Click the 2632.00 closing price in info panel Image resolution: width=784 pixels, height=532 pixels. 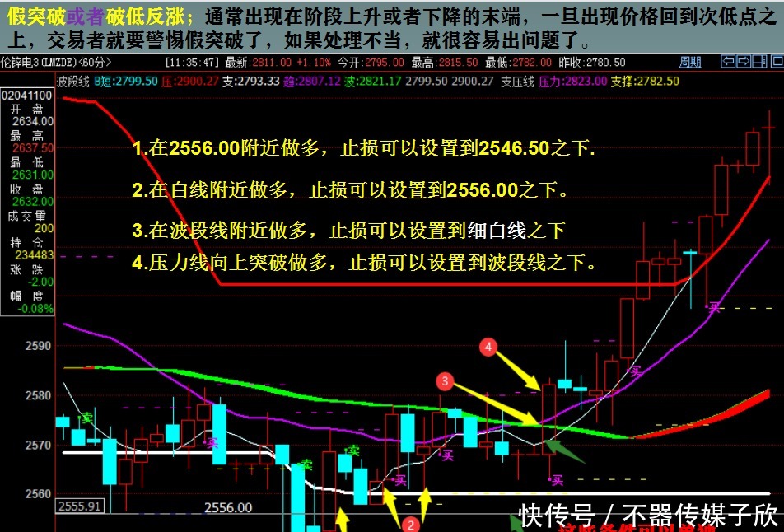tap(32, 202)
